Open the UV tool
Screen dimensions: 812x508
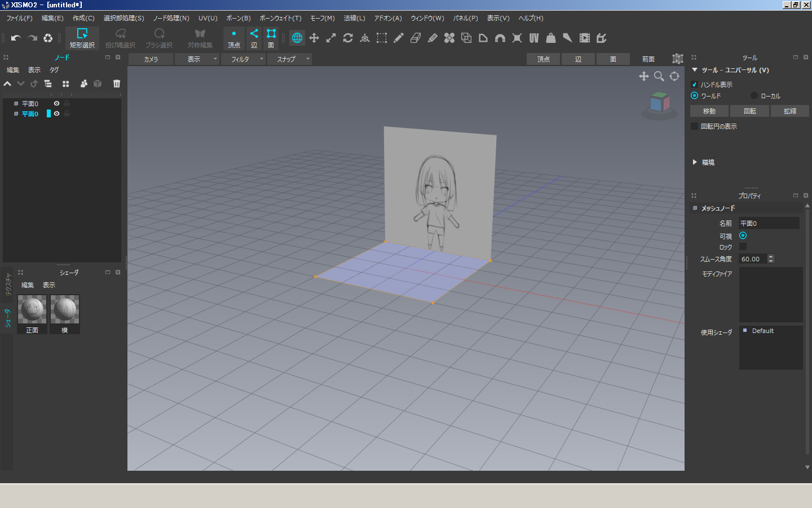534,38
